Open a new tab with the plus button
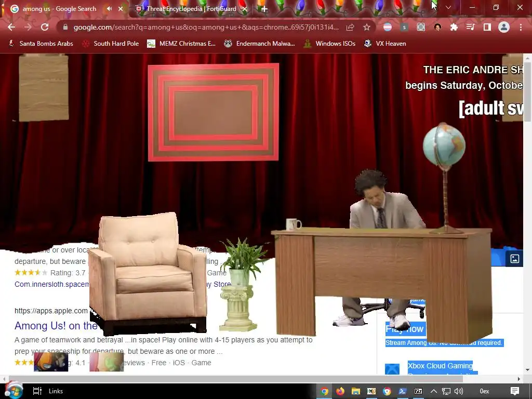The height and width of the screenshot is (399, 532). tap(264, 9)
